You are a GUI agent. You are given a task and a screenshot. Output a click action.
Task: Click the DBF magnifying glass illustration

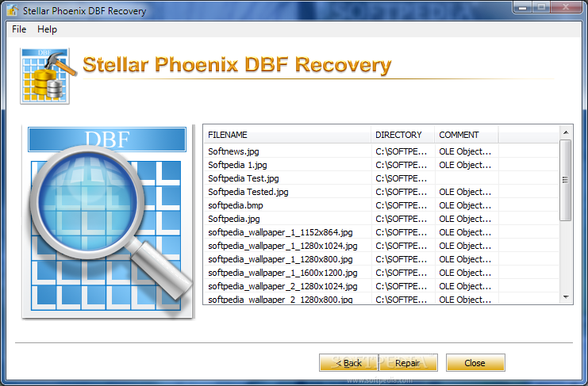click(108, 222)
